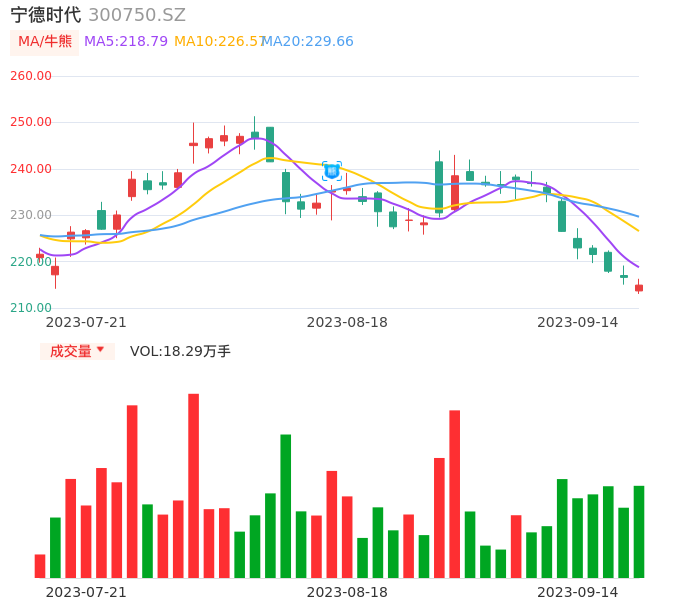Click the 260.00 price axis label

pos(31,76)
